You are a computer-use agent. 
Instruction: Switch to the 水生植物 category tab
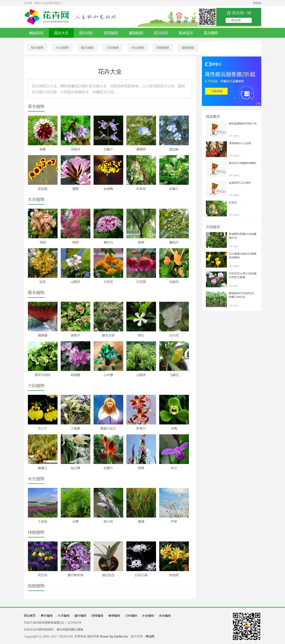(x=137, y=47)
